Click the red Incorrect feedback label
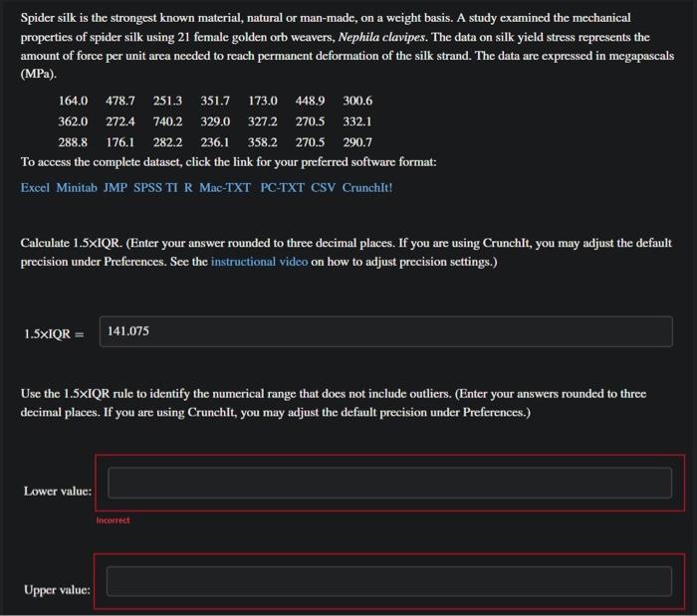The image size is (697, 616). pos(113,520)
